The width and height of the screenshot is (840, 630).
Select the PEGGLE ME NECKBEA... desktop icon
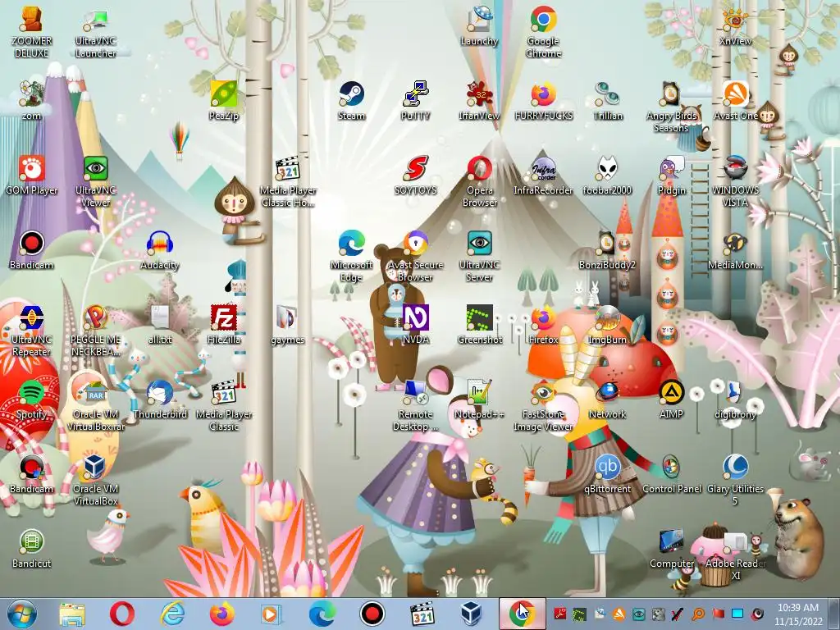96,331
